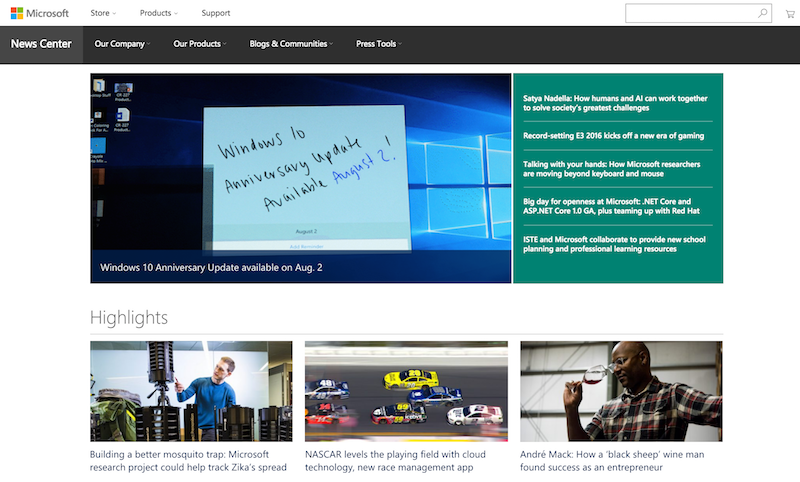Screen dimensions: 800x482
Task: Read the Satya Nadella AI challenges story
Action: click(615, 103)
